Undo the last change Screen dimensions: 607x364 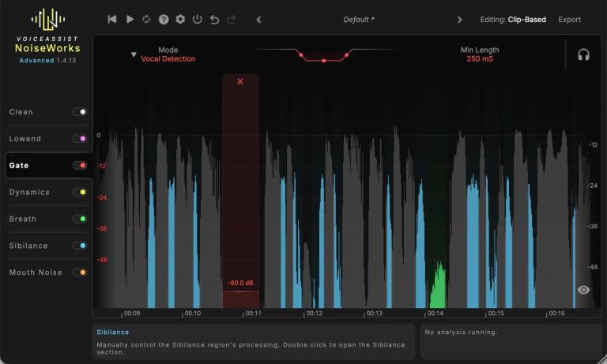coord(214,19)
